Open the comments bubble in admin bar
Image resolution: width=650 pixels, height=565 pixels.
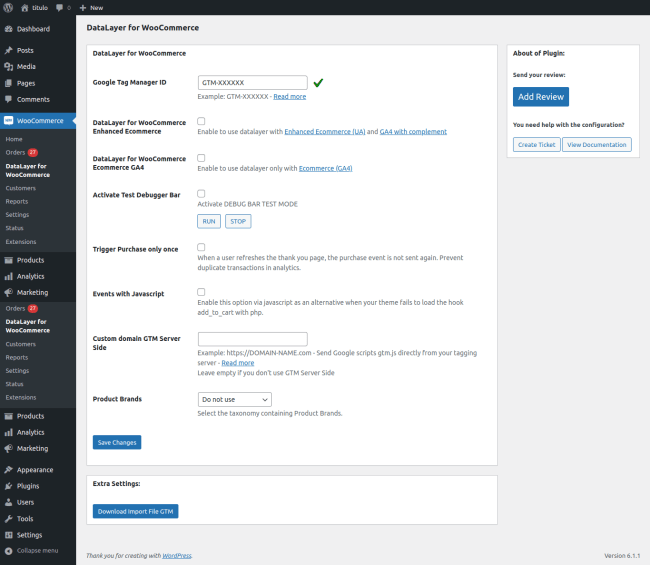pyautogui.click(x=60, y=7)
